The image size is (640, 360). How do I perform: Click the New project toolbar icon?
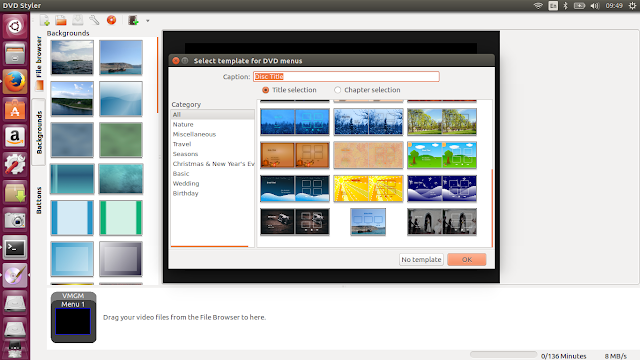(44, 20)
